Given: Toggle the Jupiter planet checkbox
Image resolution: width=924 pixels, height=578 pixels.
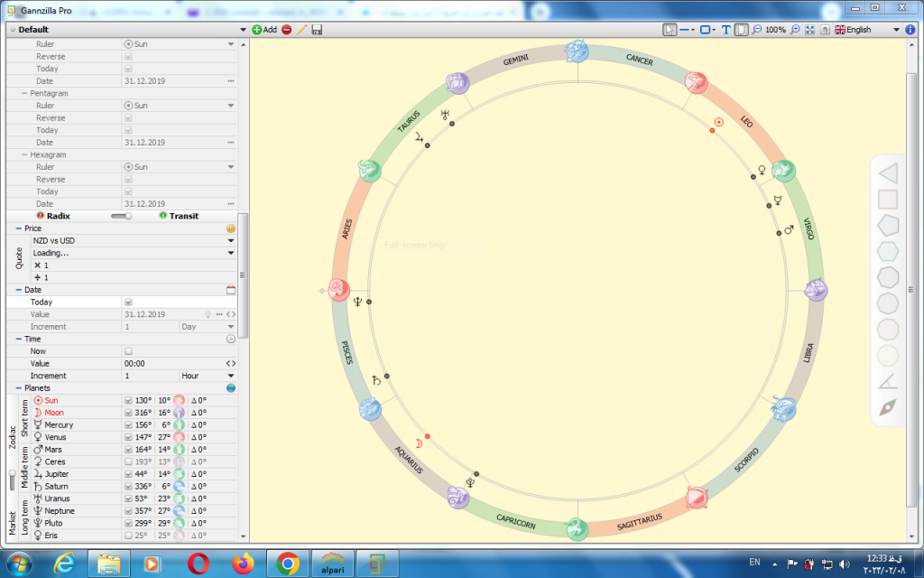Looking at the screenshot, I should (x=128, y=474).
